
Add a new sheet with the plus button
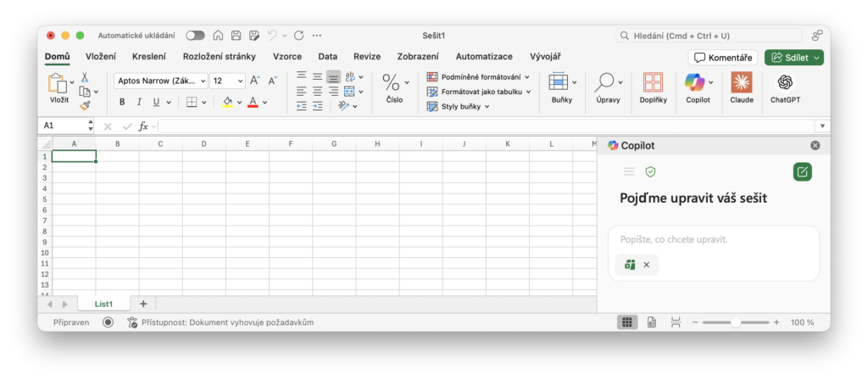143,304
